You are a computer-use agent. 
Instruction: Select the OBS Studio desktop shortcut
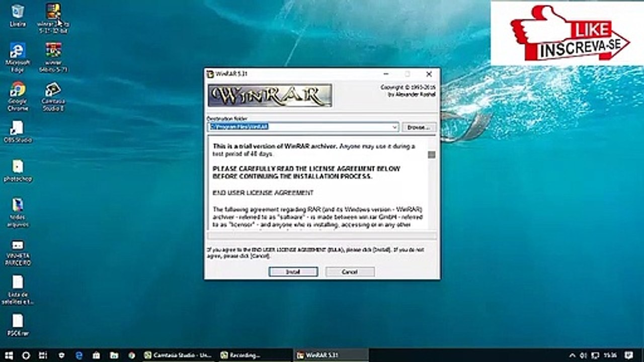(18, 132)
